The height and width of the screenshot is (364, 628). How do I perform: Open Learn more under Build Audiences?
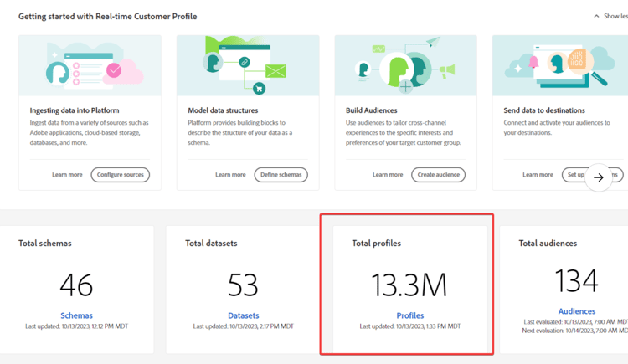[x=387, y=175]
